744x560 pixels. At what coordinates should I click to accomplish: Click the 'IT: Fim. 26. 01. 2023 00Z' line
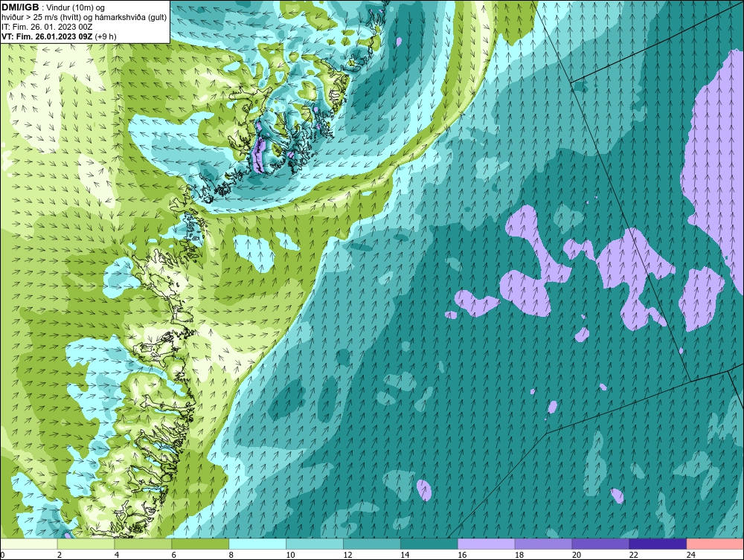47,27
